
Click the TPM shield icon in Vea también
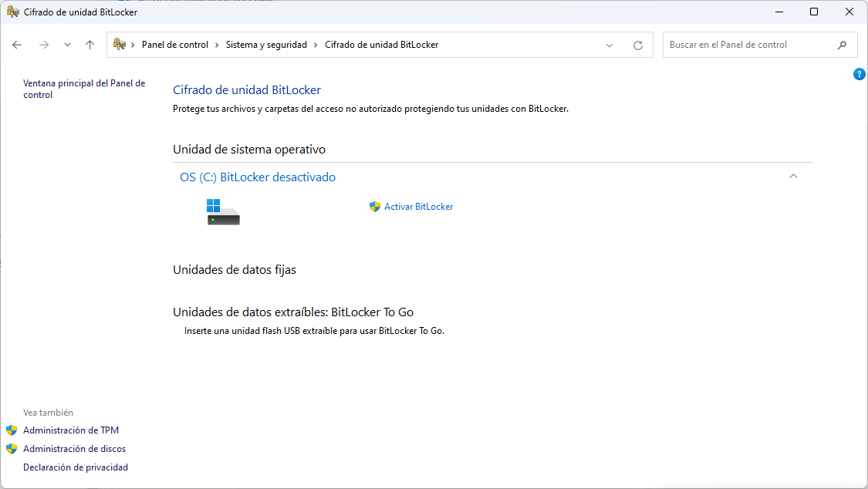tap(13, 430)
